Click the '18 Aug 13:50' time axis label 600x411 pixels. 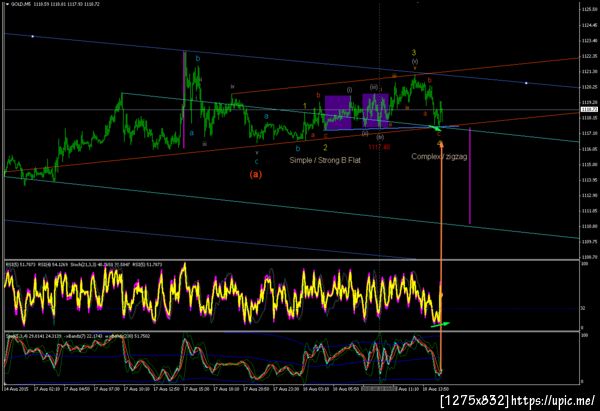coord(435,389)
